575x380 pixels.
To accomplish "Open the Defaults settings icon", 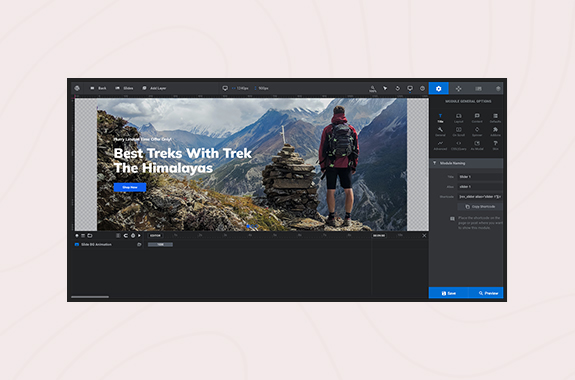I will pyautogui.click(x=495, y=118).
